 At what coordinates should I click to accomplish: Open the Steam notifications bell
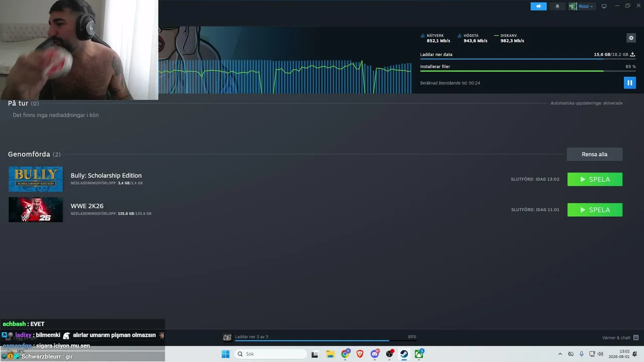[557, 7]
